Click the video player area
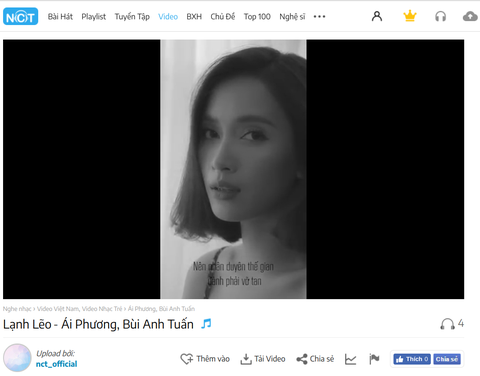480x376 pixels. [233, 169]
